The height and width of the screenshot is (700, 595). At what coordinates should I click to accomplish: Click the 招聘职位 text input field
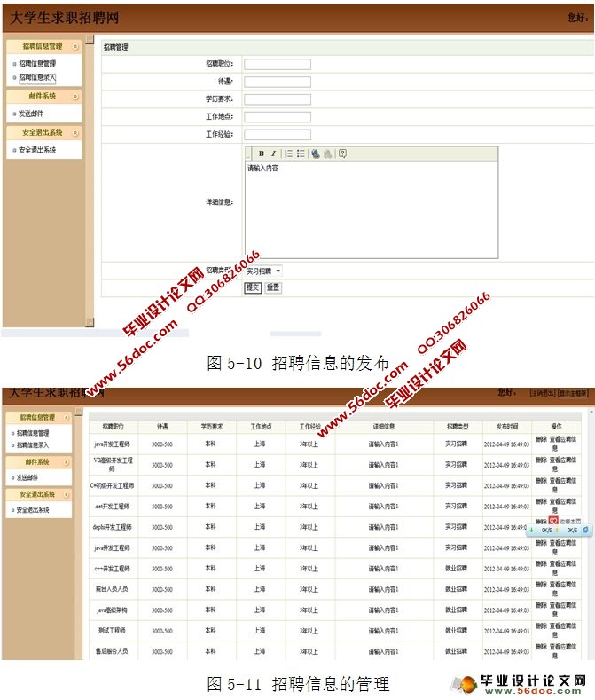pyautogui.click(x=278, y=64)
